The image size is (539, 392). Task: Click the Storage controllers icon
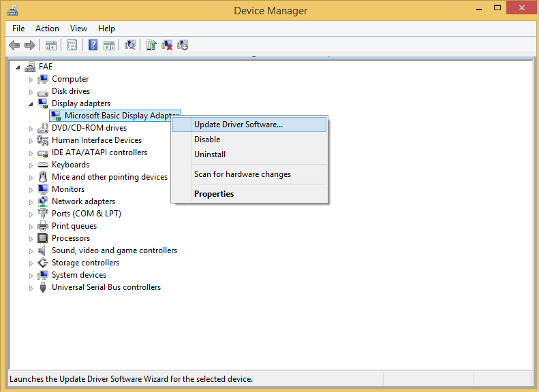coord(43,263)
